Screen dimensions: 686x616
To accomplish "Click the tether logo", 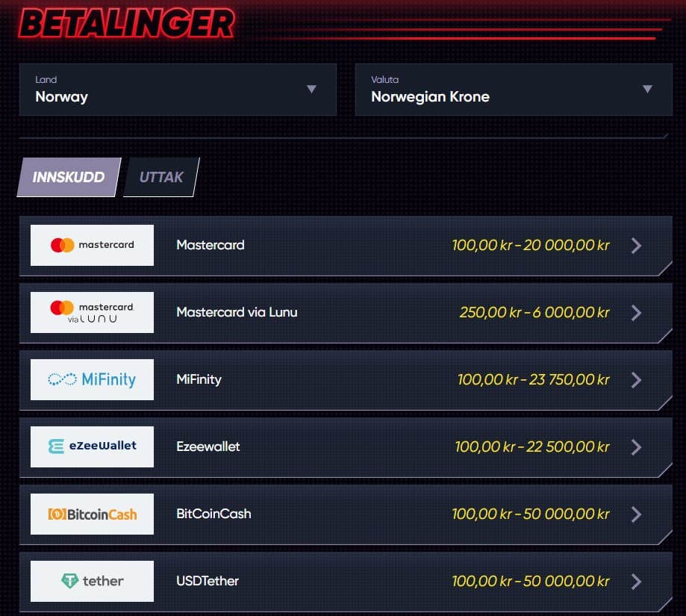I will [x=92, y=581].
